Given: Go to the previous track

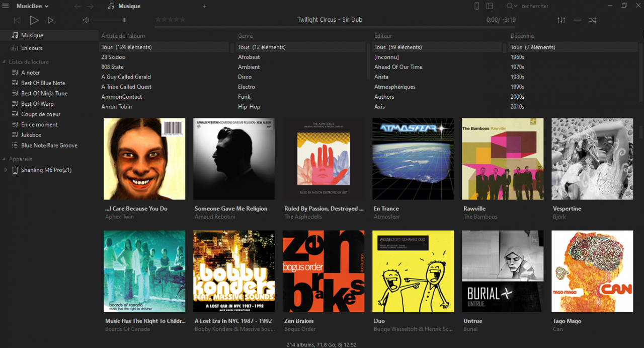Looking at the screenshot, I should [x=17, y=20].
